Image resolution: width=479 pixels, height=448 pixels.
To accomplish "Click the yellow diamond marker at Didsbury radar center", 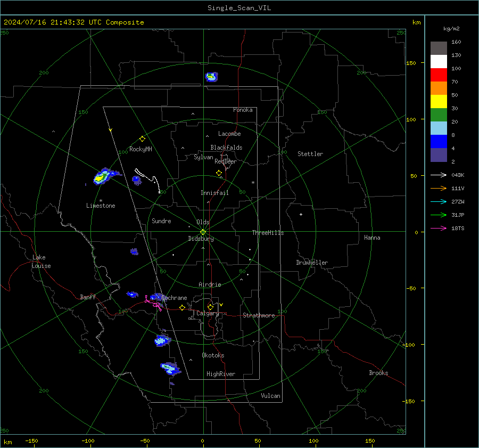I will [x=203, y=232].
